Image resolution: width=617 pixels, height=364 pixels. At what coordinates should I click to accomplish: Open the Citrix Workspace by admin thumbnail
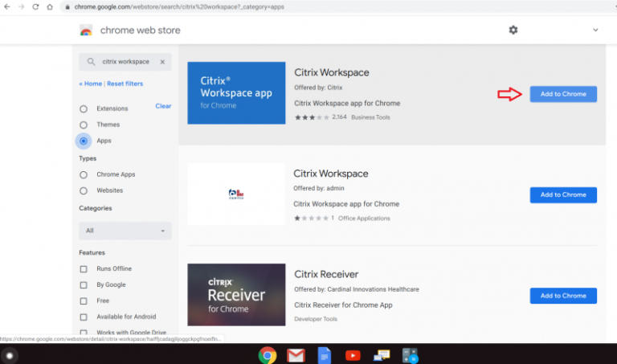[x=236, y=194]
